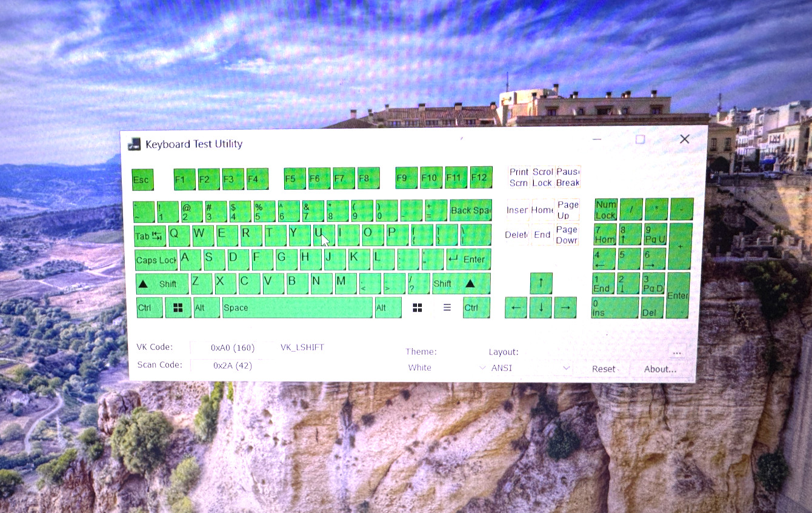Select the main Enter key
Viewport: 812px width, 513px height.
pos(468,259)
